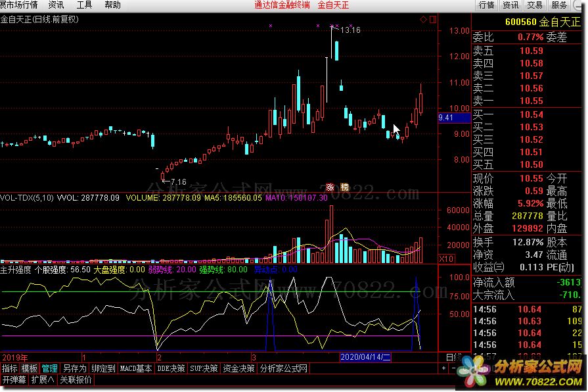This screenshot has width=588, height=392.
Task: Switch to the SUP决策 tab
Action: click(204, 368)
